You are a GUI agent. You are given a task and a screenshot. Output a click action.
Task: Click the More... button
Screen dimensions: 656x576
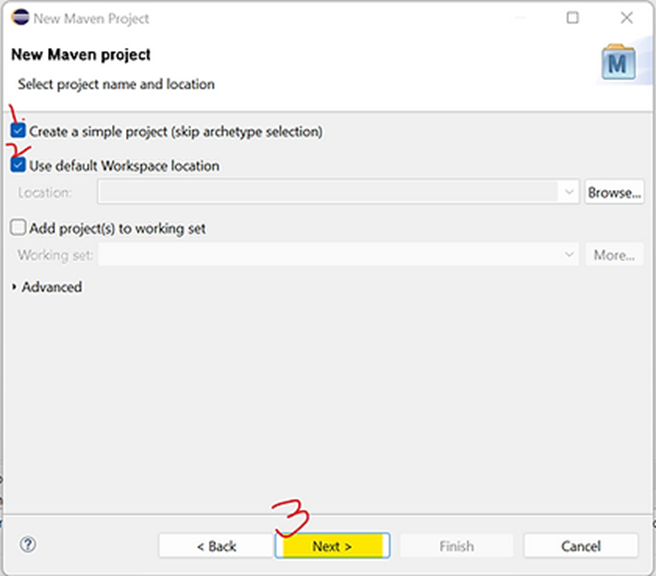point(614,254)
